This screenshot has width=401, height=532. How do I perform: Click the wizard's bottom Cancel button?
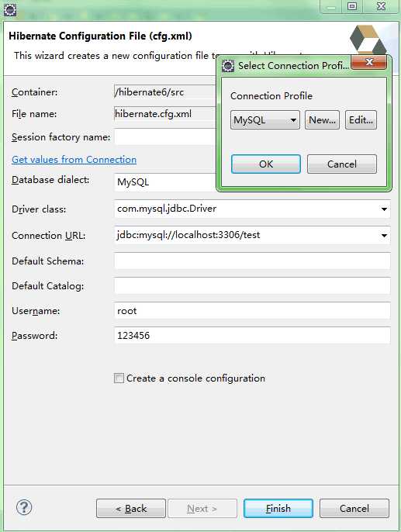click(354, 508)
